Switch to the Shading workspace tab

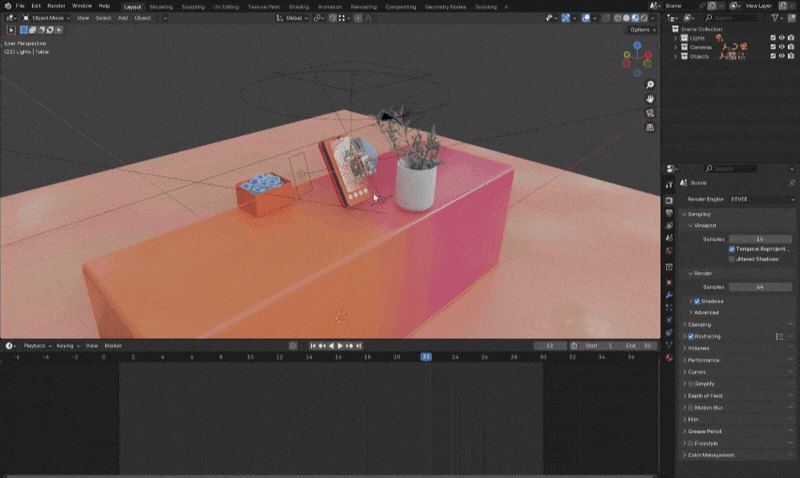(299, 6)
